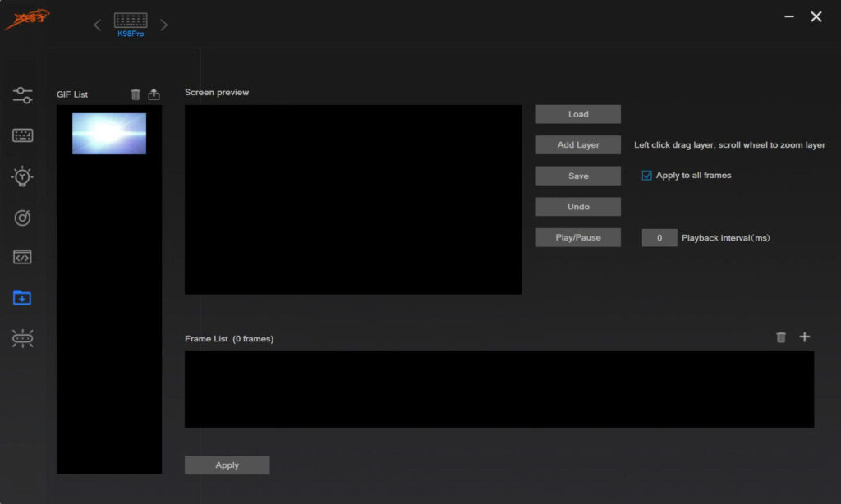This screenshot has height=504, width=841.
Task: Open the settings sliders sidebar icon
Action: click(22, 95)
